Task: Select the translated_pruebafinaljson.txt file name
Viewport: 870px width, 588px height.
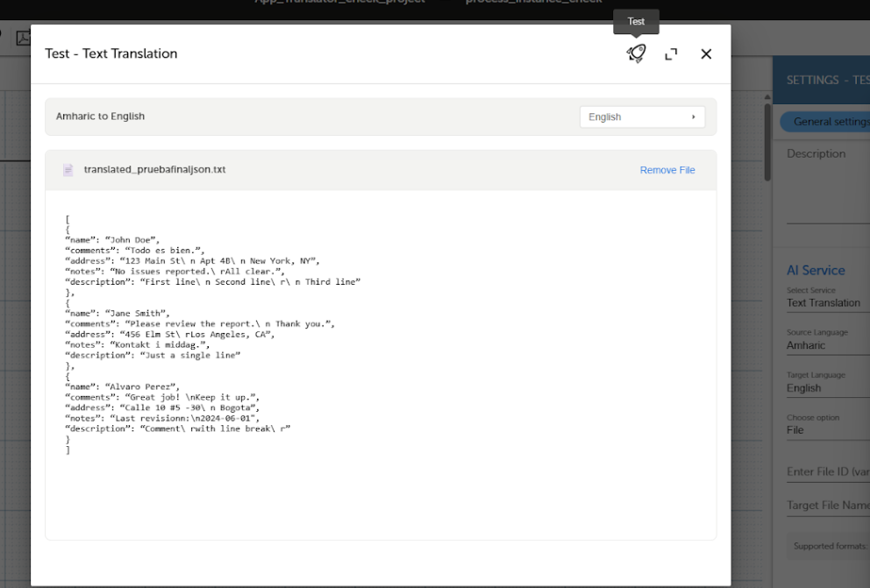Action: [x=155, y=170]
